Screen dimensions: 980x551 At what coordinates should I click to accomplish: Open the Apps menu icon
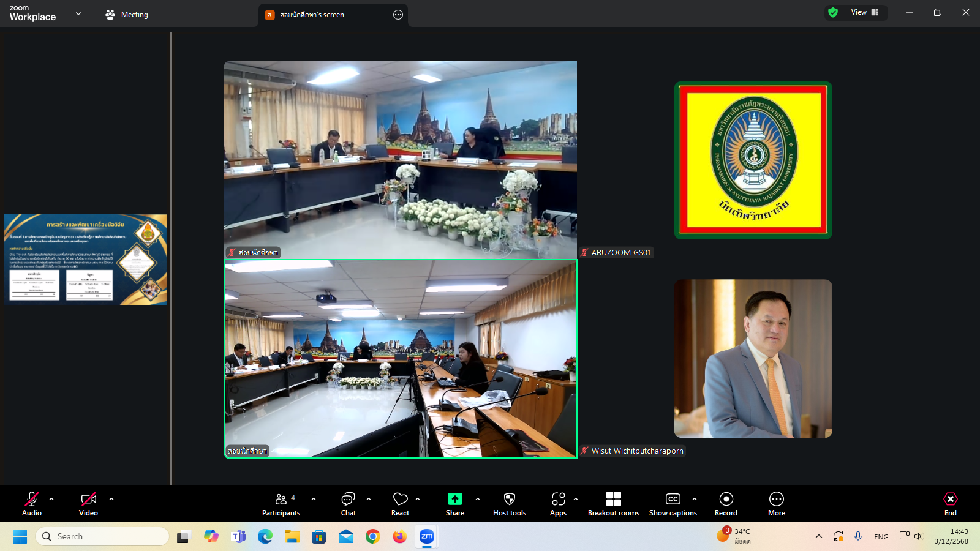click(558, 504)
